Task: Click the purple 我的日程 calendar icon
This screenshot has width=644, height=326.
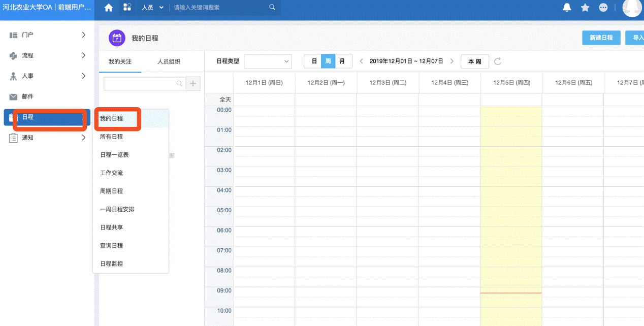Action: (x=116, y=38)
